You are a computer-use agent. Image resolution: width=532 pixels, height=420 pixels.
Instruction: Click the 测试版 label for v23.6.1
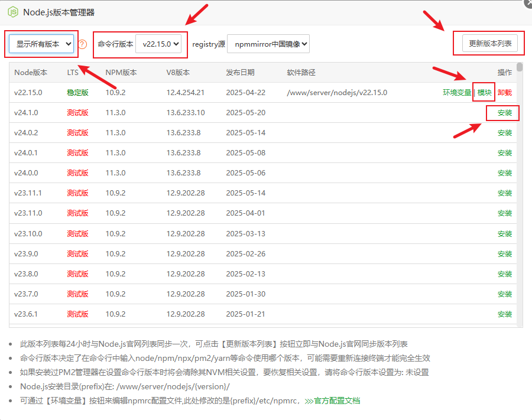click(77, 314)
